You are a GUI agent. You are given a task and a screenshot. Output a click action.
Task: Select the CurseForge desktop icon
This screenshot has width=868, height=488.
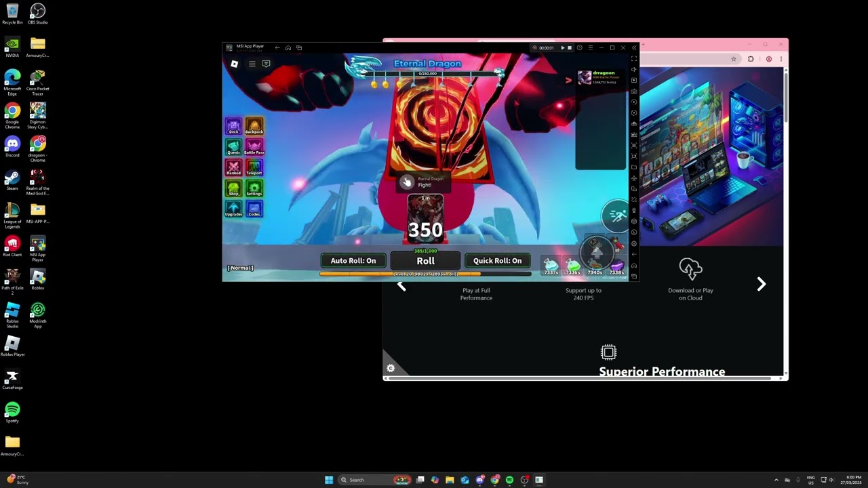(x=12, y=380)
